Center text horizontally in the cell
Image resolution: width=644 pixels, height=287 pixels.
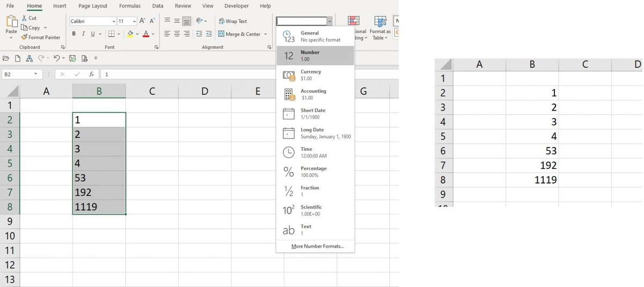(x=177, y=34)
